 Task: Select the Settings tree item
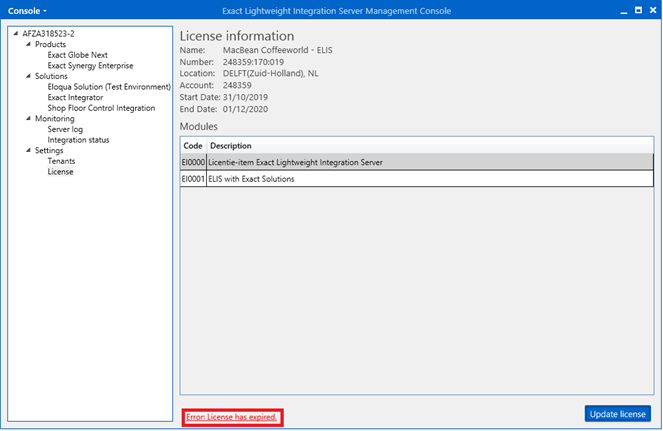click(49, 150)
